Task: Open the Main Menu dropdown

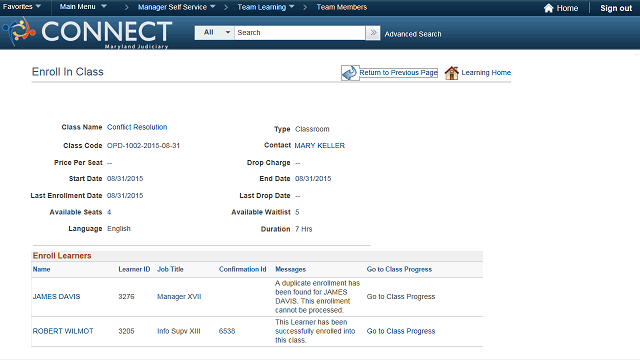Action: [x=83, y=7]
